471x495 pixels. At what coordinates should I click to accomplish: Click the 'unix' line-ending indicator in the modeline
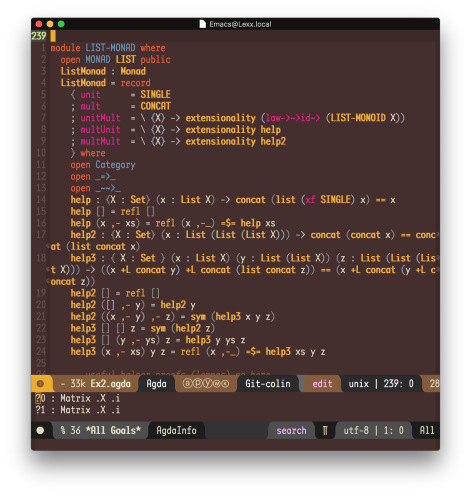click(358, 384)
